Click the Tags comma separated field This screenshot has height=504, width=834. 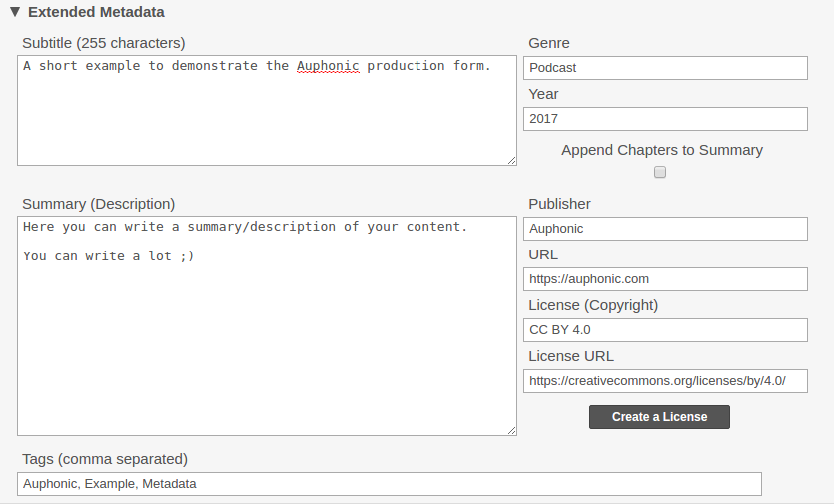coord(390,484)
